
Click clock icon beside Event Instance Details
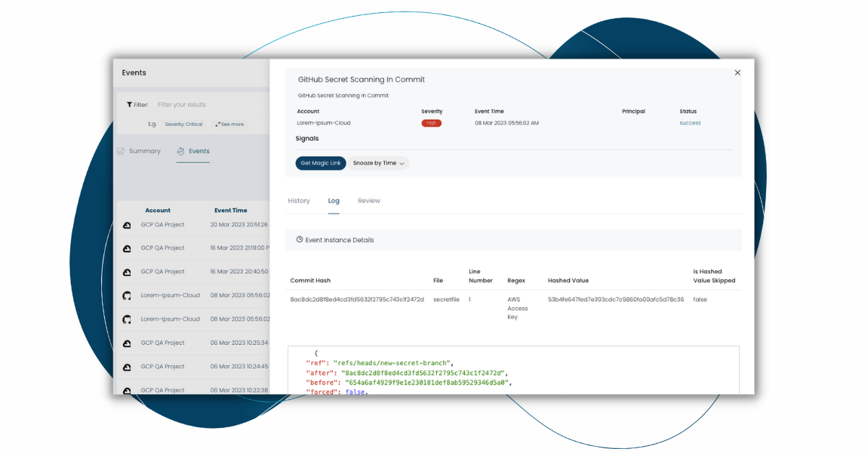tap(299, 239)
